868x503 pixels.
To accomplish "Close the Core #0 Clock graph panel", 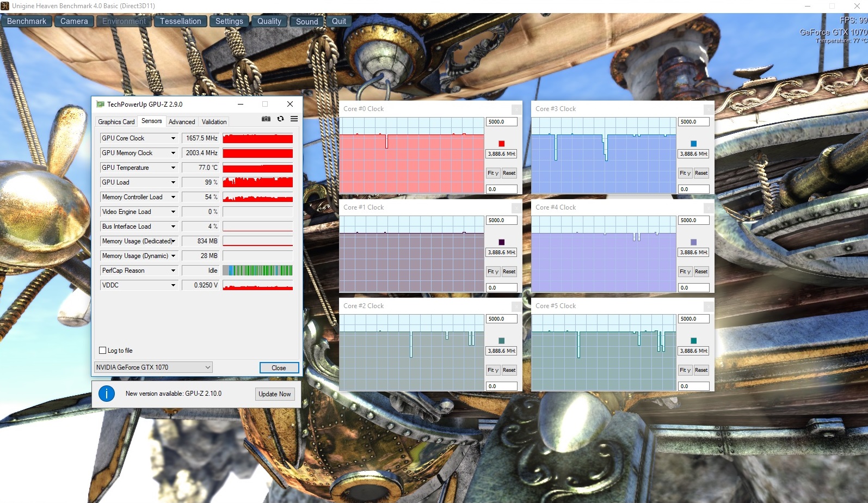I will click(x=516, y=109).
